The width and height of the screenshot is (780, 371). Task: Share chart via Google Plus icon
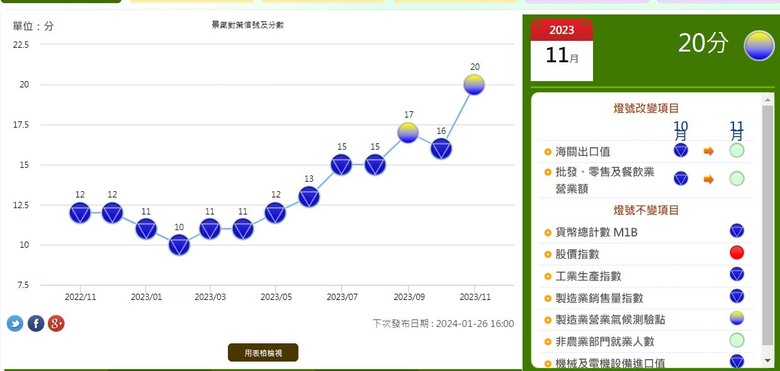[x=56, y=324]
